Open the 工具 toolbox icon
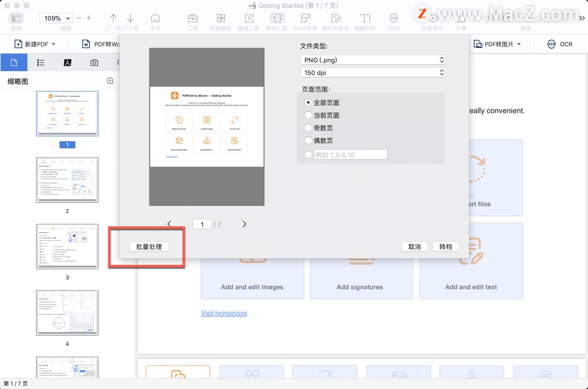The width and height of the screenshot is (588, 389). click(193, 19)
